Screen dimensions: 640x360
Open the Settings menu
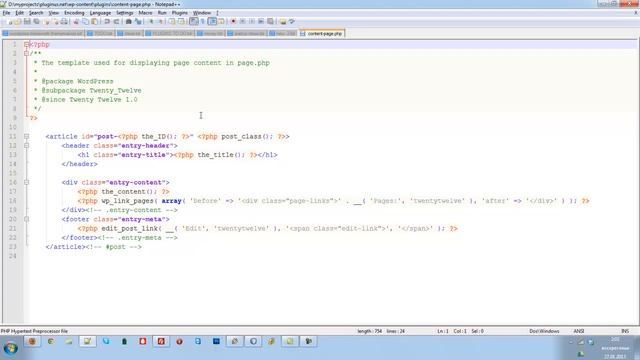(124, 13)
